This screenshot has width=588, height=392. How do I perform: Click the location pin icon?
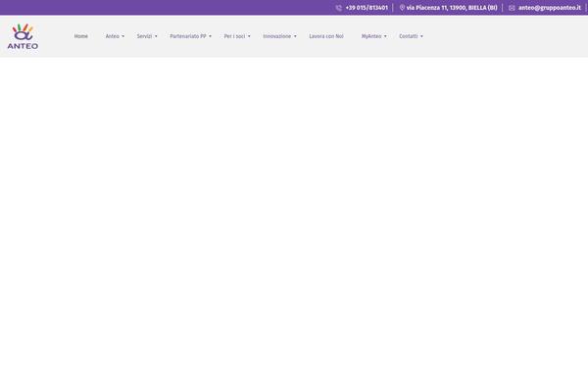tap(402, 8)
